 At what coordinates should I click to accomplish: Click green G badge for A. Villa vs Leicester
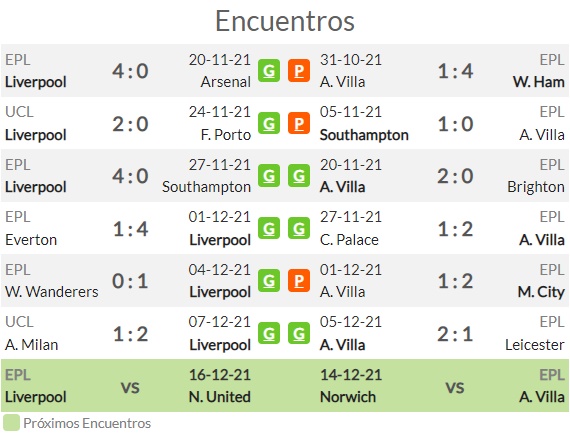tap(299, 333)
